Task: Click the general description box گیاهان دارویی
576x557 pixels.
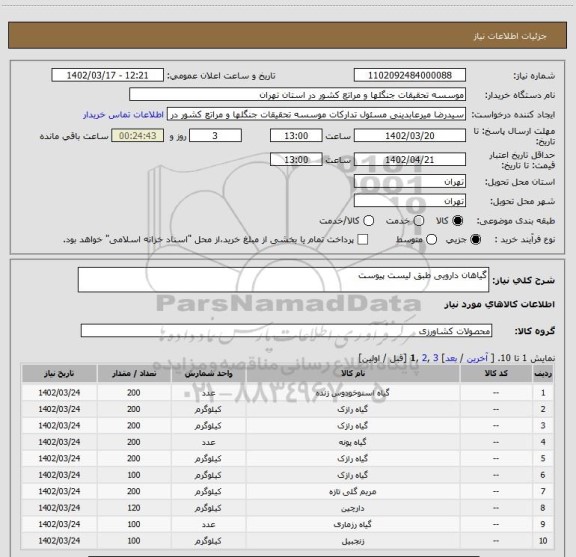Action: (283, 280)
